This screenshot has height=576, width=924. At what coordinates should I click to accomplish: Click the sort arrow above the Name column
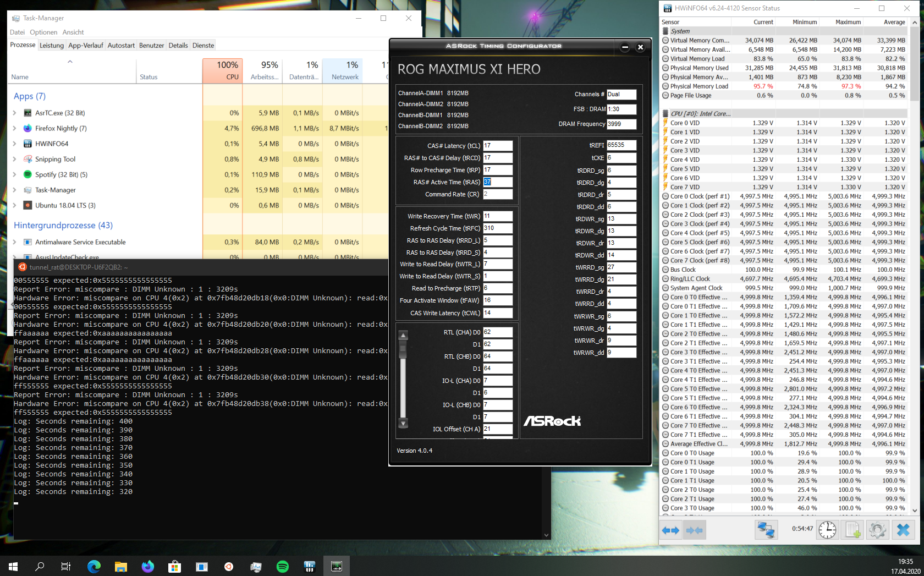(70, 62)
